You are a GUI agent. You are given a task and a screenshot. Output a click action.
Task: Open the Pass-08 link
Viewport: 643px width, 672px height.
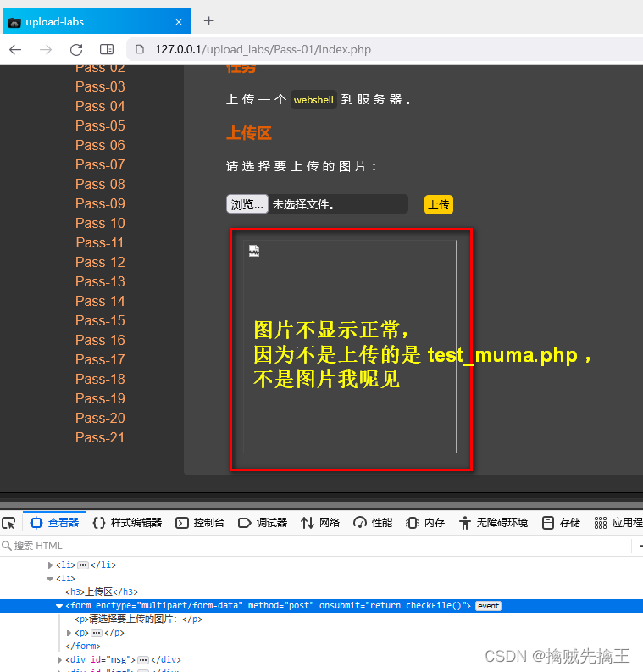100,184
